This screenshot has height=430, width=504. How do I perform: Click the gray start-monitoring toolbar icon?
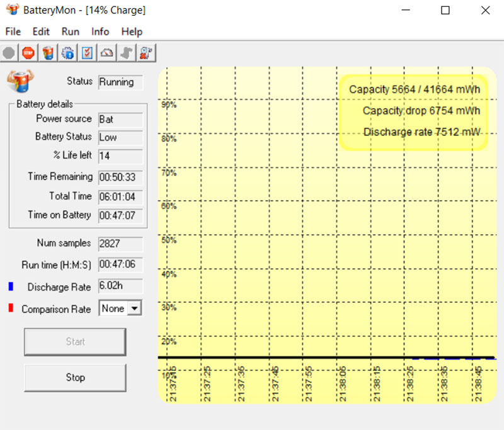pos(9,53)
